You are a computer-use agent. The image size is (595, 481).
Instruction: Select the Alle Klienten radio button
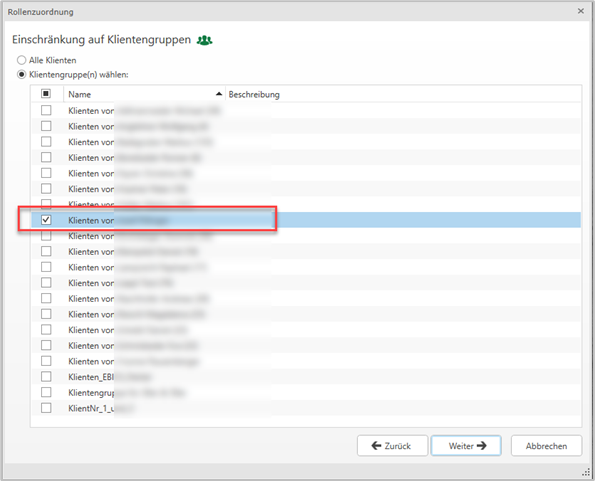point(22,60)
